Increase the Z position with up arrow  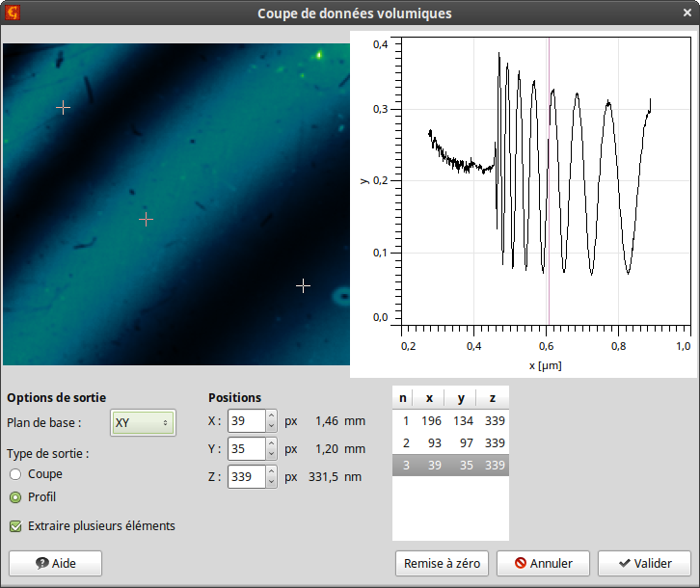click(x=271, y=471)
